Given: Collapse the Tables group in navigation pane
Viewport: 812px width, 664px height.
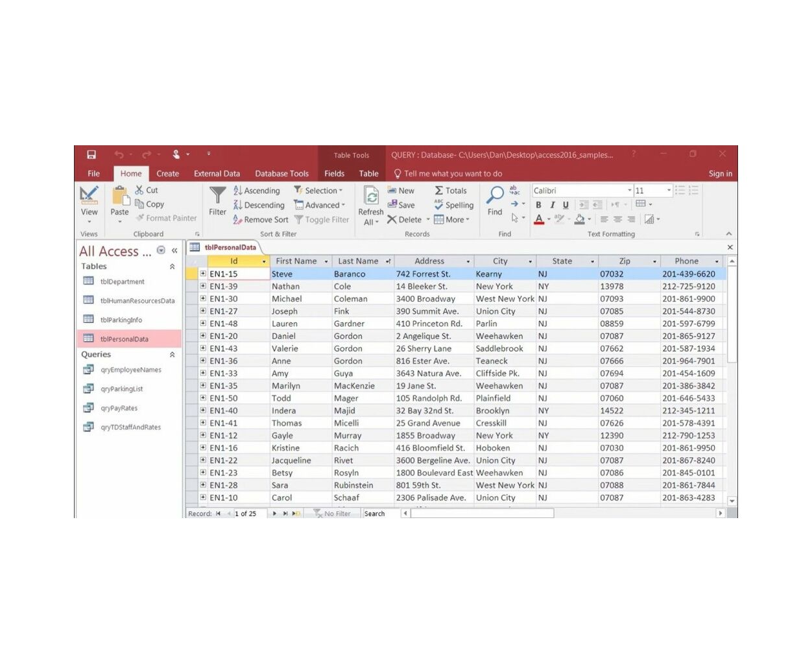Looking at the screenshot, I should point(172,267).
